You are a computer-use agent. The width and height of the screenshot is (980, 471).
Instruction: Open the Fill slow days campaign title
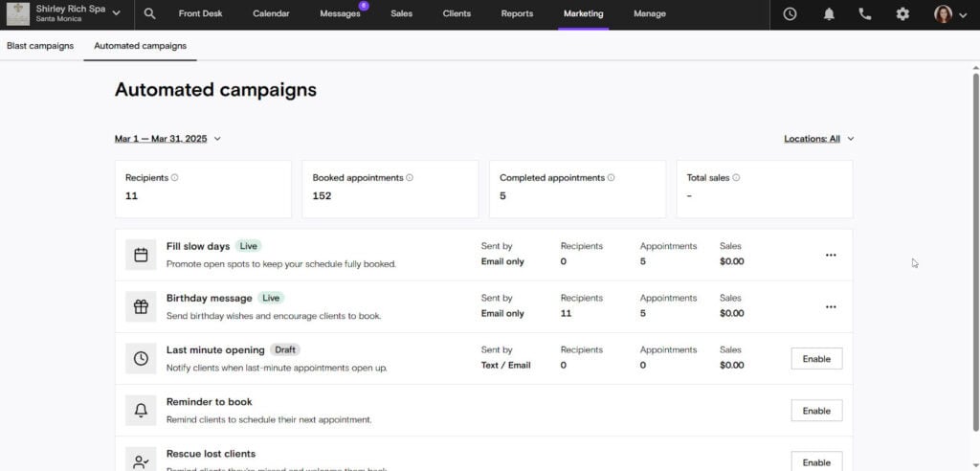click(x=198, y=246)
